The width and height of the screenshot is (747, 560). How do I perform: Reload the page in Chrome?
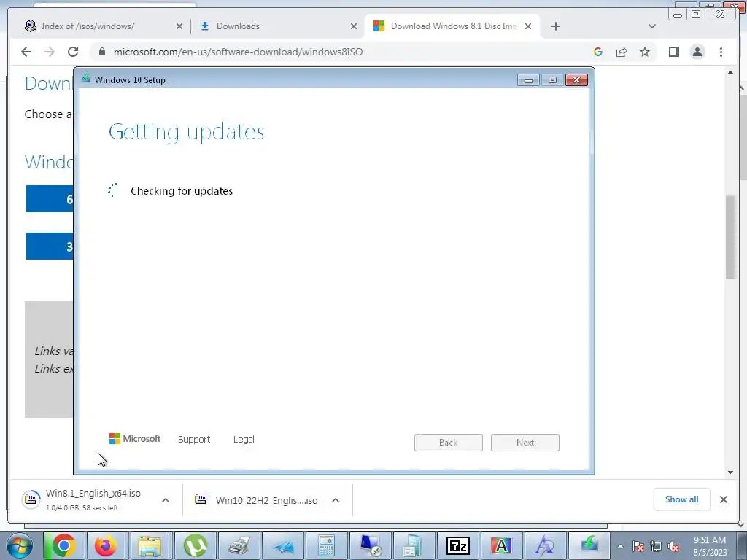[x=73, y=52]
